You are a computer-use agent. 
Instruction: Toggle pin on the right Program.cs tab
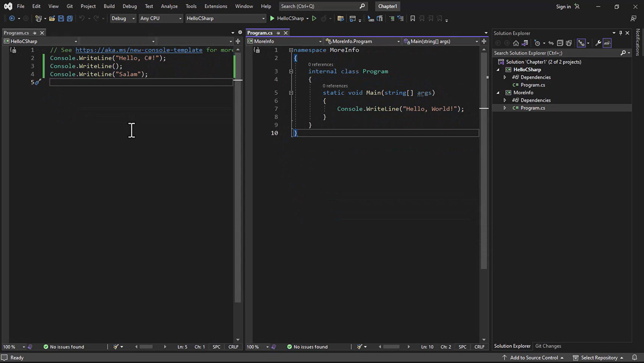pyautogui.click(x=278, y=33)
